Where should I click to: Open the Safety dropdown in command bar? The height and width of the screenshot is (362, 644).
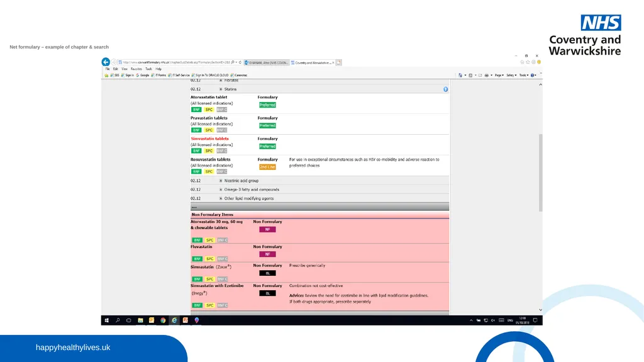[x=511, y=76]
